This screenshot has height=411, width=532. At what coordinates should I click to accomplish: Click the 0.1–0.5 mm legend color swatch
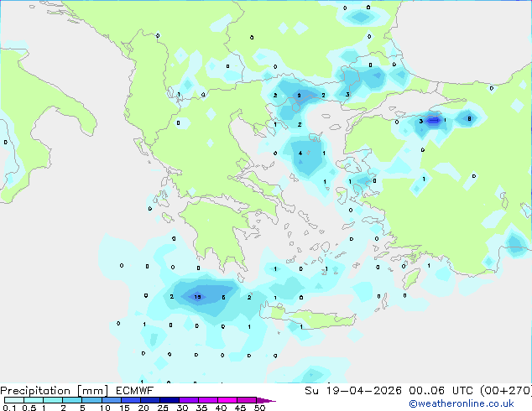[x=14, y=400]
